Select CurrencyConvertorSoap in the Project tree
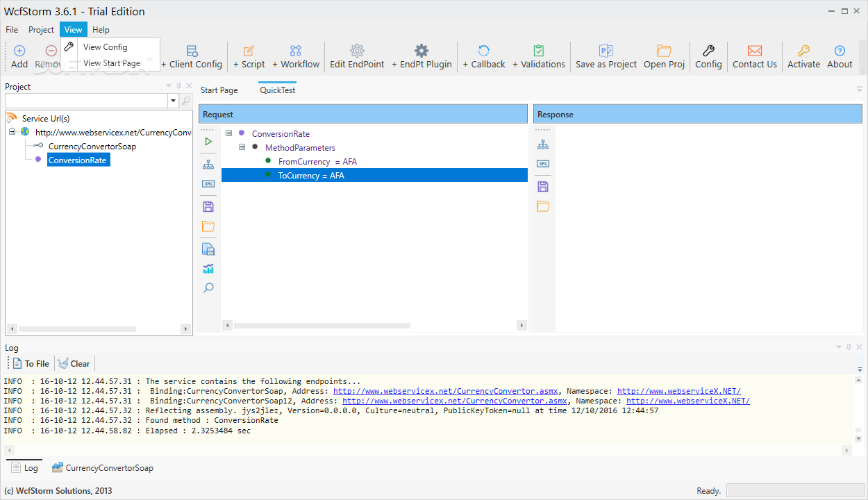This screenshot has height=500, width=868. pyautogui.click(x=92, y=147)
